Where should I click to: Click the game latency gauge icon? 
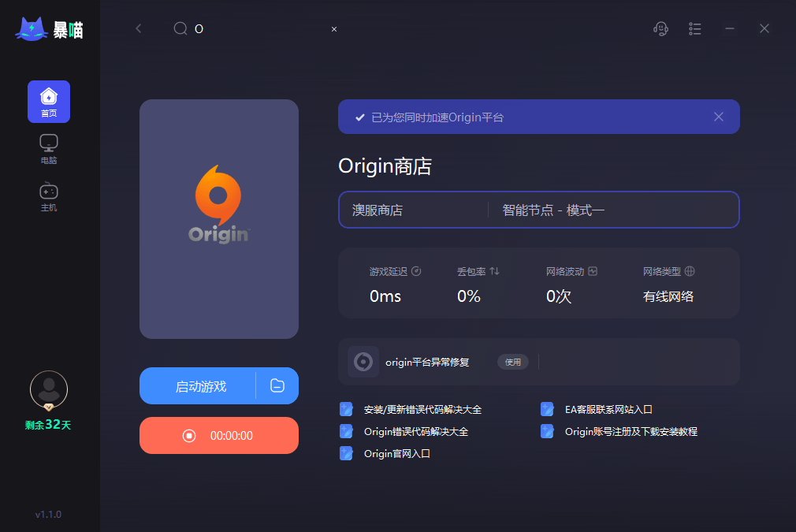click(x=416, y=271)
